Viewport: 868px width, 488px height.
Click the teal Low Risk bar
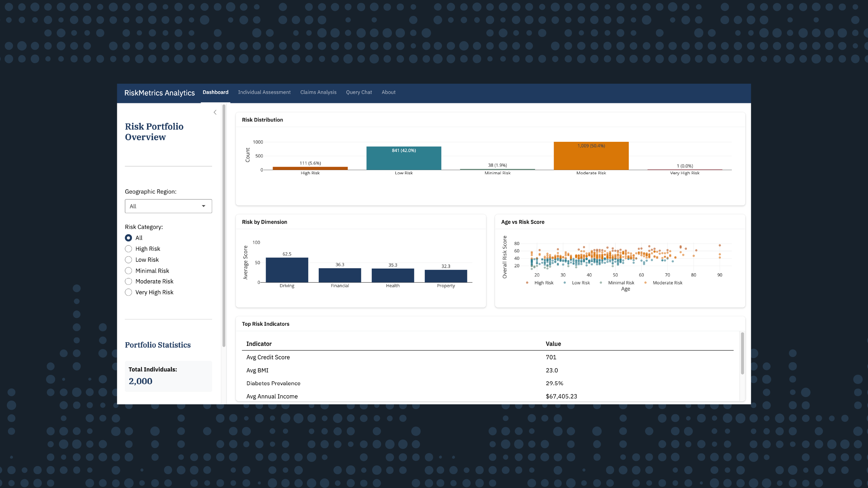click(404, 159)
